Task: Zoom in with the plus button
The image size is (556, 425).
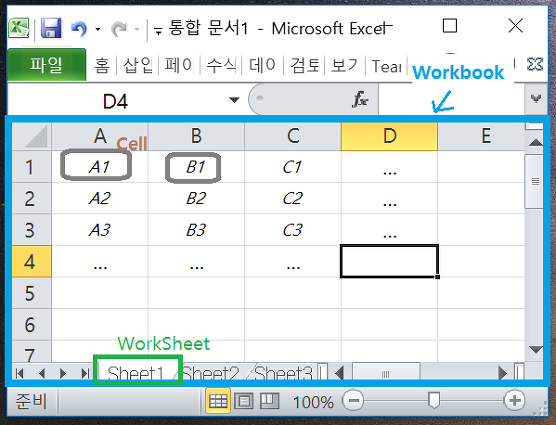Action: (514, 401)
